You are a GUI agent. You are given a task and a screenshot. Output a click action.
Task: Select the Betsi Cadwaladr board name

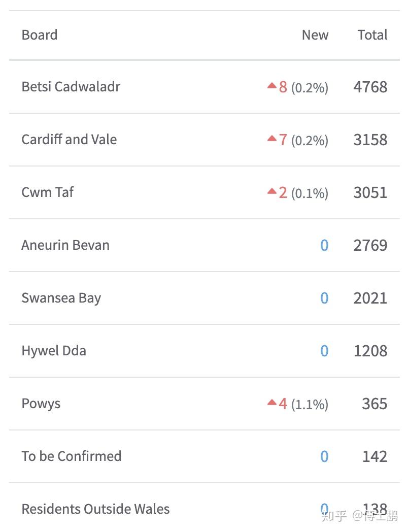coord(71,87)
